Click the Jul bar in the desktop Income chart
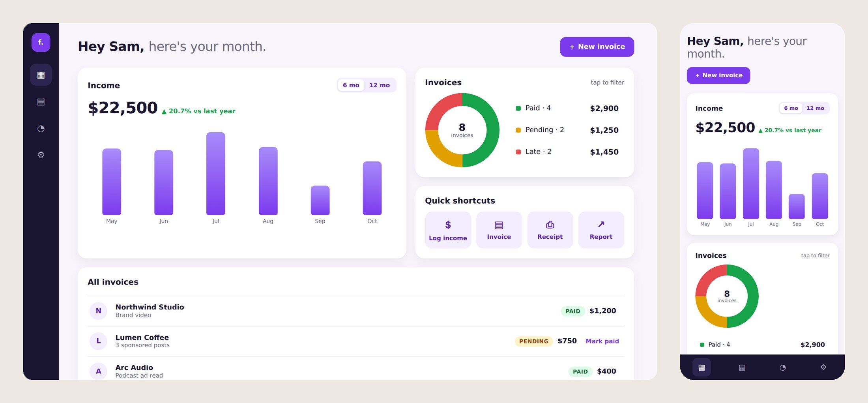The height and width of the screenshot is (403, 868). (x=215, y=174)
